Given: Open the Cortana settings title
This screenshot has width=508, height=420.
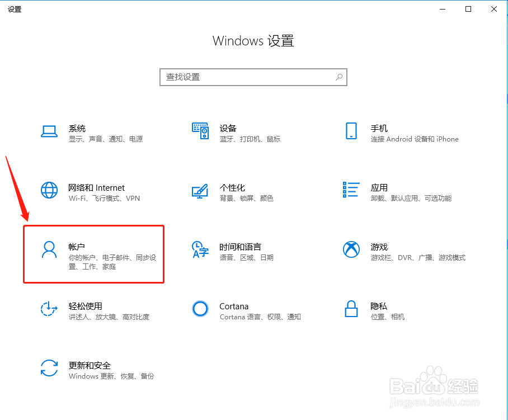Looking at the screenshot, I should tap(234, 306).
